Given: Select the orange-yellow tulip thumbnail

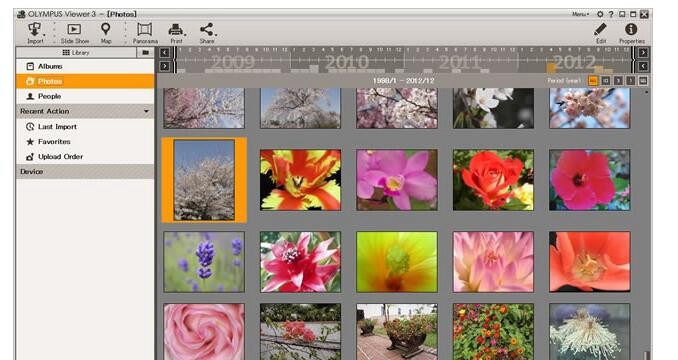Looking at the screenshot, I should pos(301,180).
